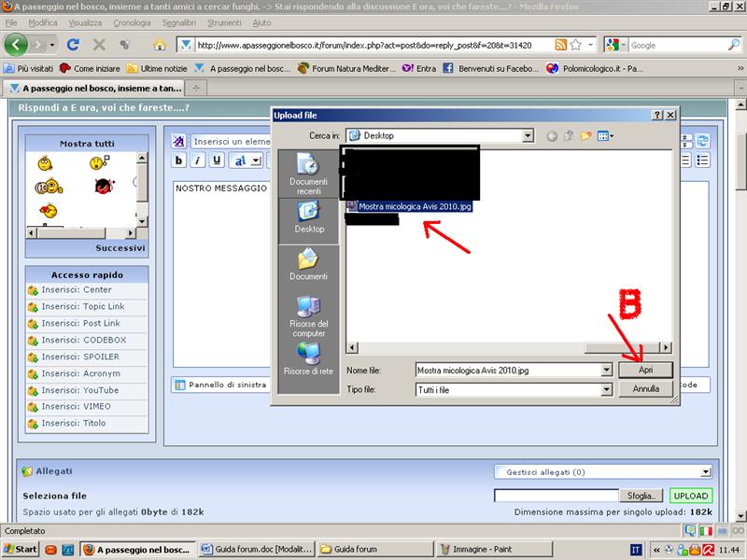Screen dimensions: 747x560
Task: Click the Windows Start button
Action: coord(21,550)
